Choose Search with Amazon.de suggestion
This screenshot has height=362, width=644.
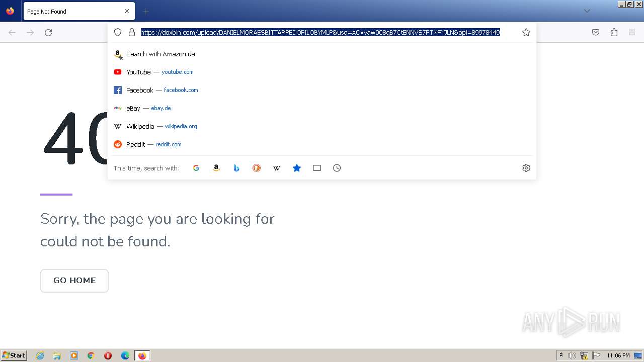click(x=322, y=54)
